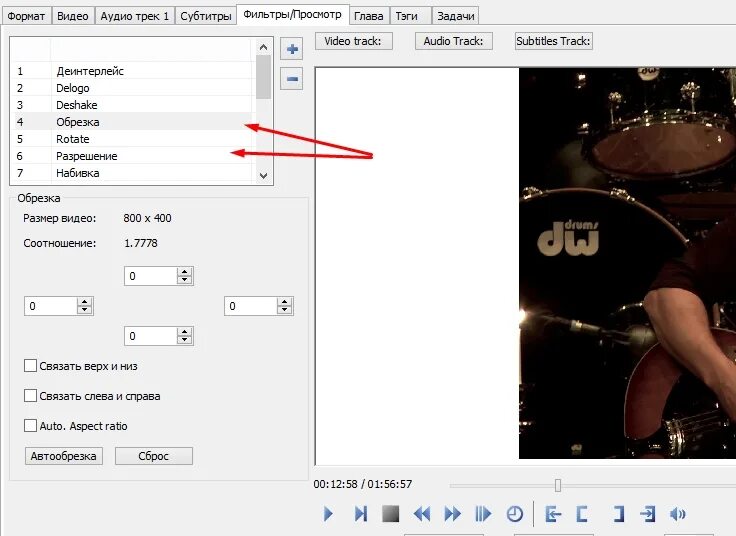Select the Разрешение filter row

click(133, 156)
